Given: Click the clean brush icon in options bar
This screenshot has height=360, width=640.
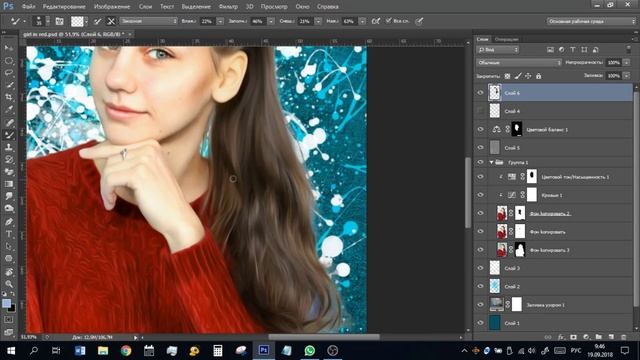Looking at the screenshot, I should click(x=111, y=21).
